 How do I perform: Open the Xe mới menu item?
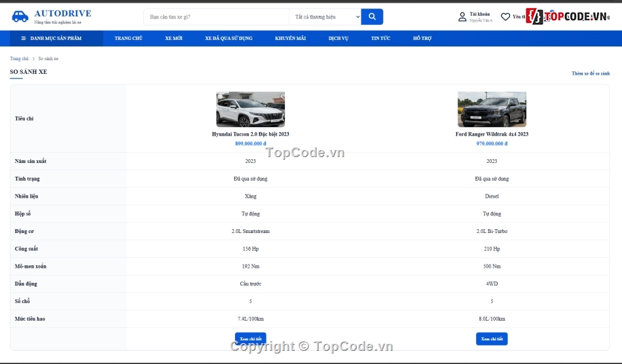(174, 39)
